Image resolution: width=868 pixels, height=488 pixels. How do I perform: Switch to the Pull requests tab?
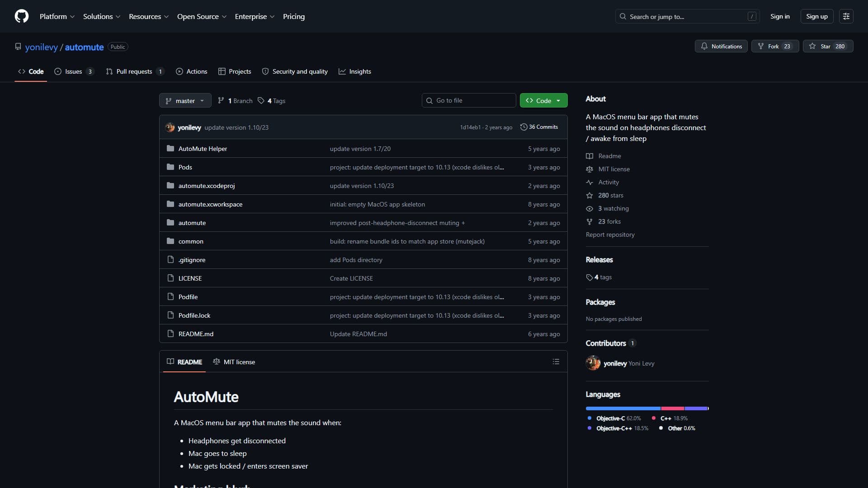(135, 71)
